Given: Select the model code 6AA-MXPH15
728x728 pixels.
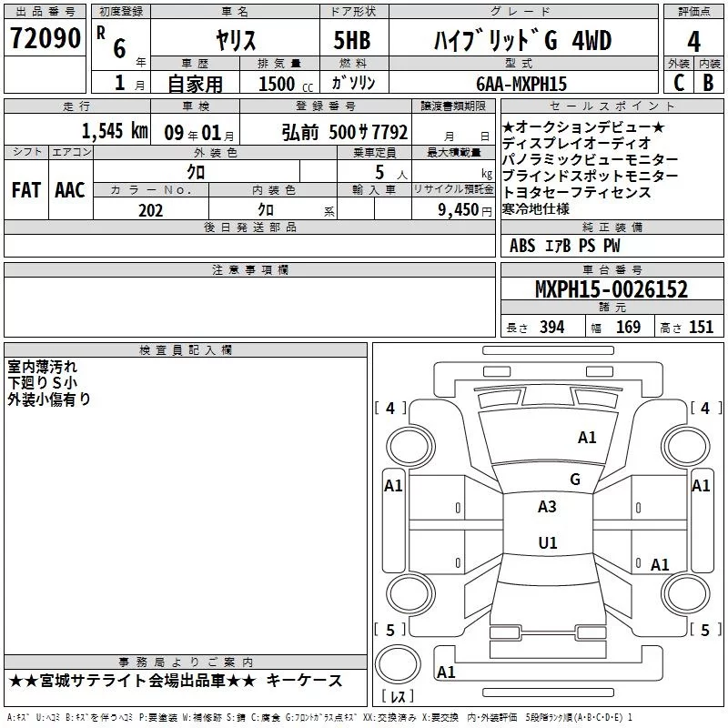Looking at the screenshot, I should 521,84.
